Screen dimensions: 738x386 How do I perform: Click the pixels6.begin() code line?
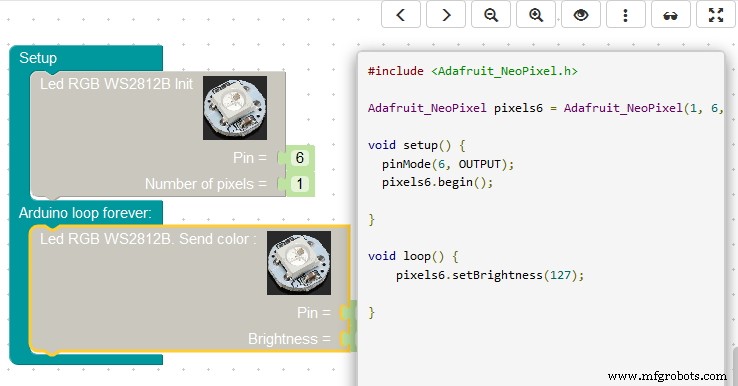437,182
